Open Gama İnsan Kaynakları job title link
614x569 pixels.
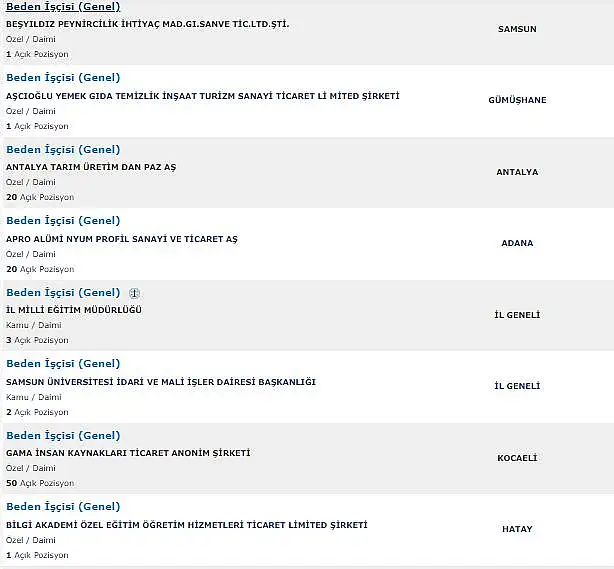[x=63, y=435]
